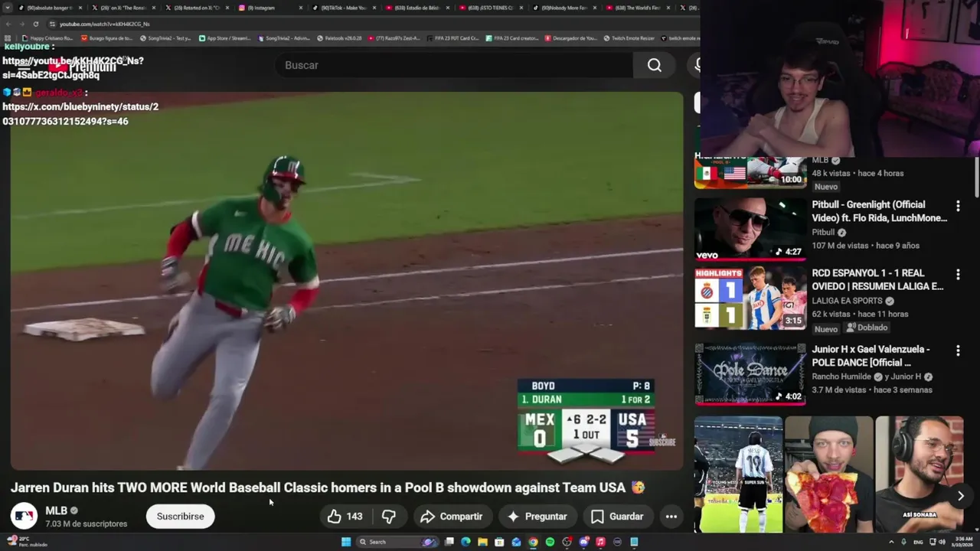Play the Pole Dance video thumbnail

click(750, 374)
